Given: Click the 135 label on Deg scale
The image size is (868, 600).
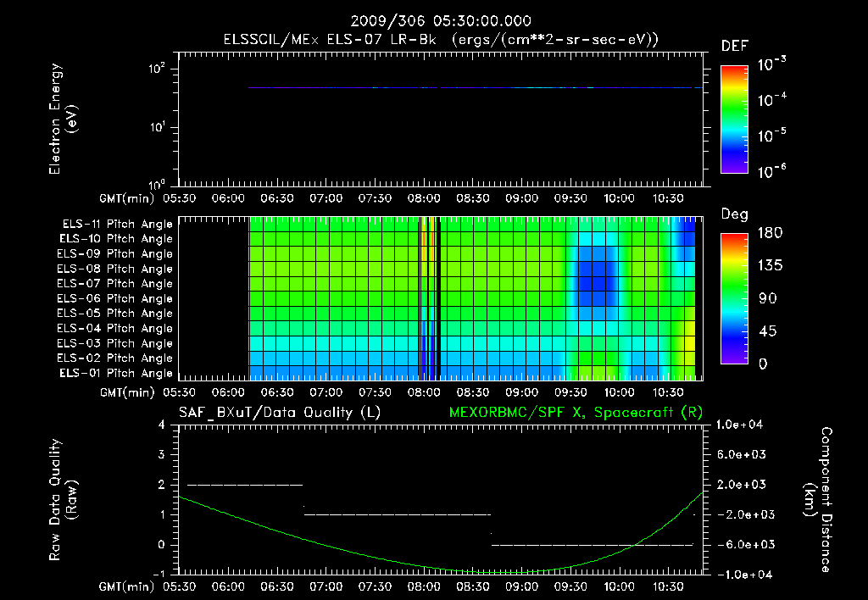Looking at the screenshot, I should [770, 265].
